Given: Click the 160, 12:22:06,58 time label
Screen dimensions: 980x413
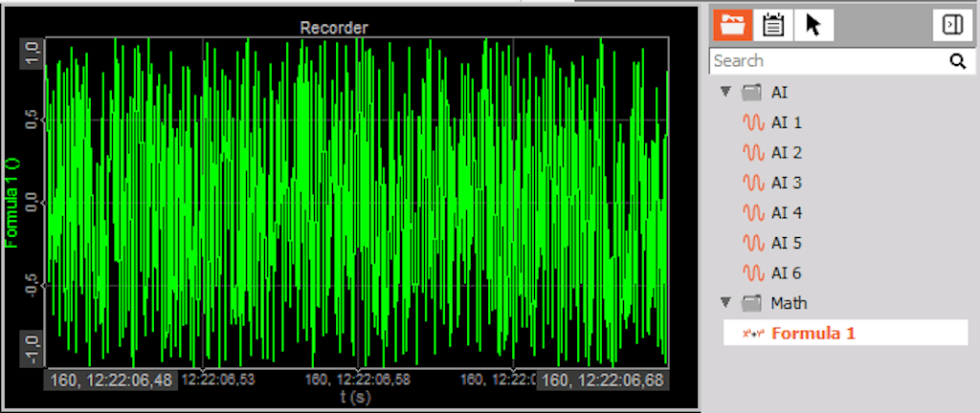Looking at the screenshot, I should pos(357,379).
